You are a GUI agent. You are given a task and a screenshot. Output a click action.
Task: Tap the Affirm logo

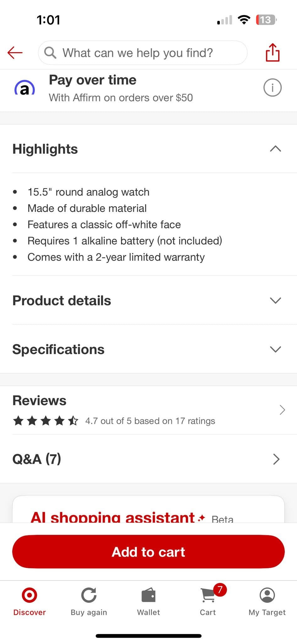pyautogui.click(x=24, y=88)
